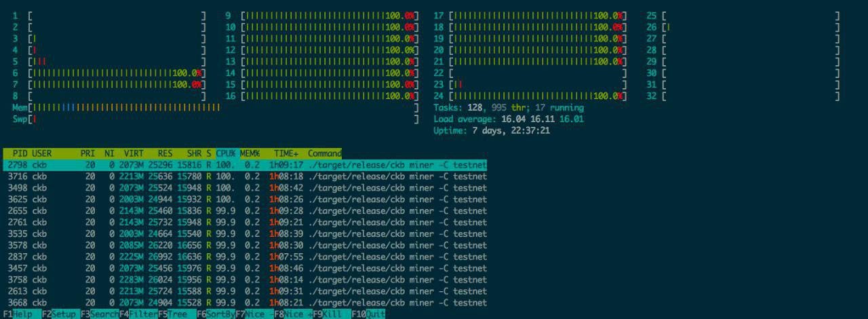This screenshot has height=319, width=868.
Task: Select the process row with PID 2613
Action: [x=245, y=291]
